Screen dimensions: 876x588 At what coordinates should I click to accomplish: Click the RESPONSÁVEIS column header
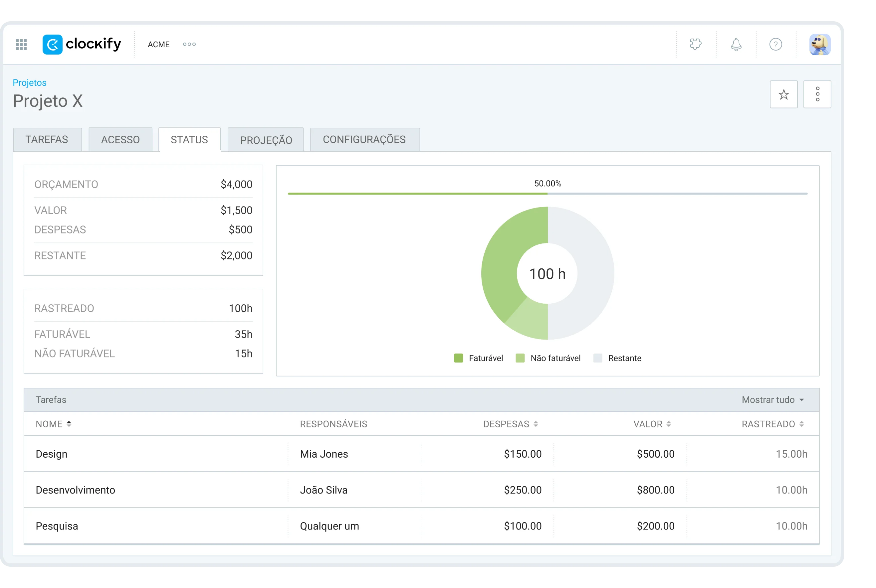333,424
